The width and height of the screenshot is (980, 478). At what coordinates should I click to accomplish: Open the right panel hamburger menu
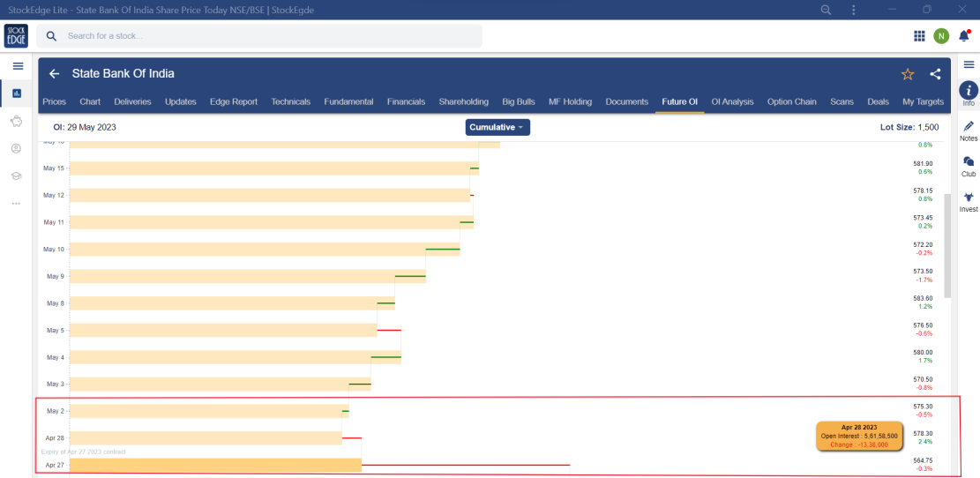(969, 64)
